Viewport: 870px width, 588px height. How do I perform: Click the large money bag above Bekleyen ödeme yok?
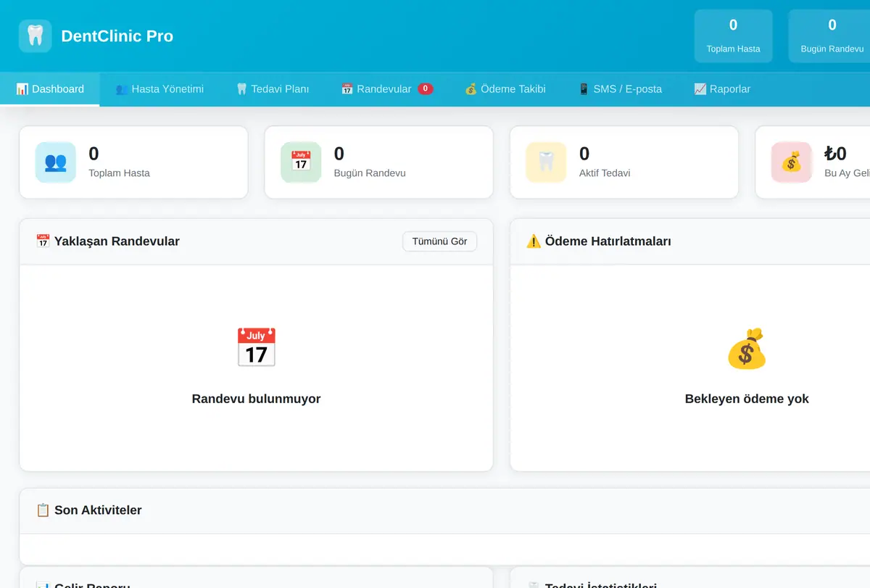click(747, 348)
